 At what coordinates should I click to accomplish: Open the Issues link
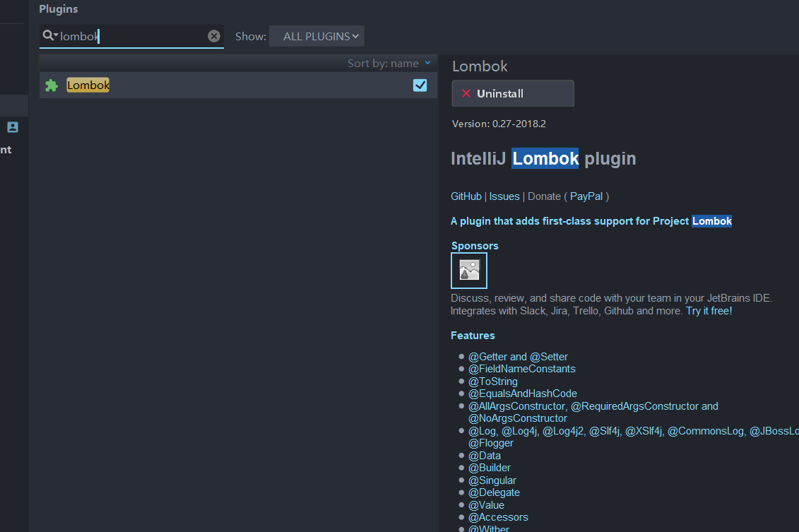point(504,196)
